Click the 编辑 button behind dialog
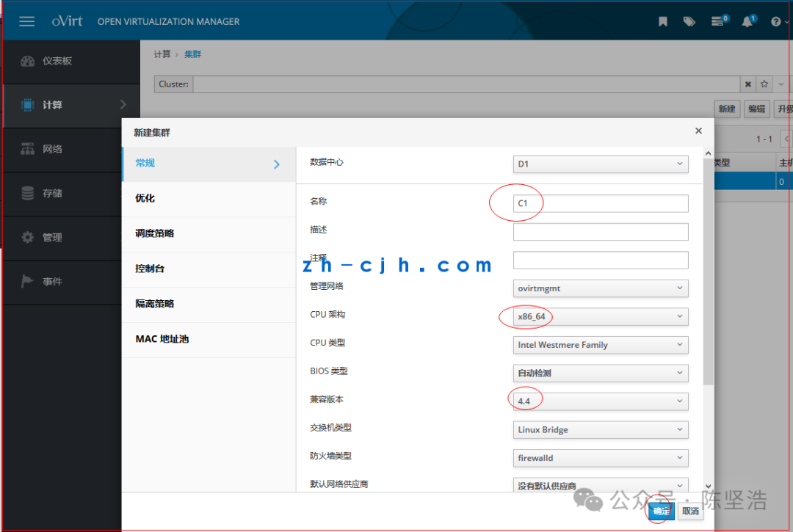This screenshot has width=793, height=532. pos(756,109)
